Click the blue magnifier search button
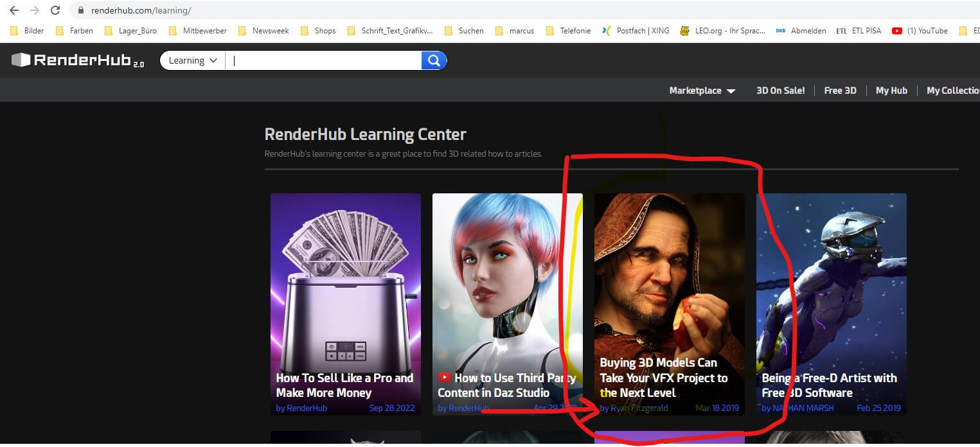 coord(434,60)
